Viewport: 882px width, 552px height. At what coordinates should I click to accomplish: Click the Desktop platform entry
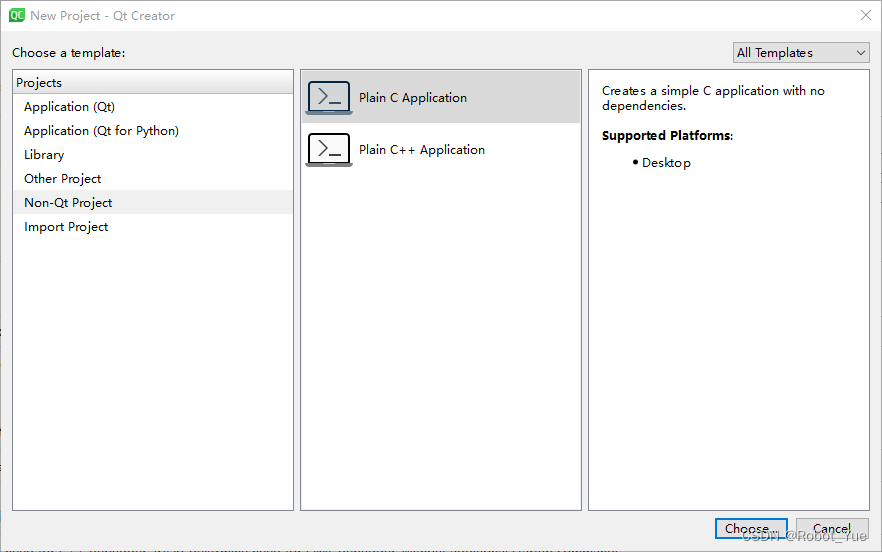point(666,163)
